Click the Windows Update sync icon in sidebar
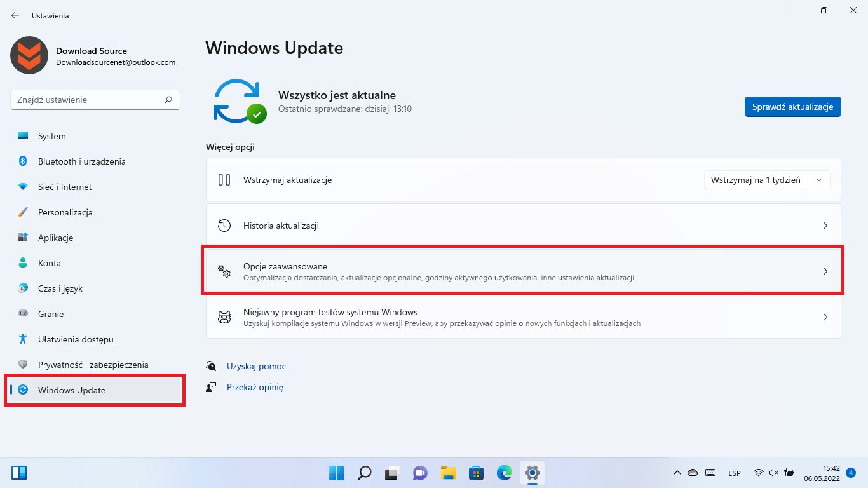The width and height of the screenshot is (868, 488). pos(23,390)
